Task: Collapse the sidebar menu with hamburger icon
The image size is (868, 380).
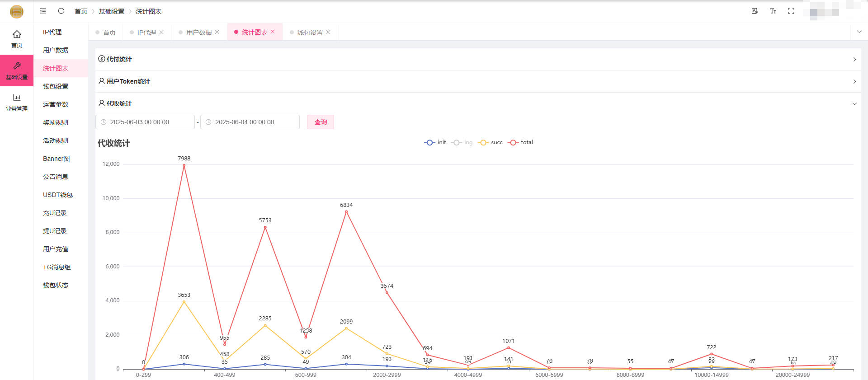Action: (x=43, y=11)
